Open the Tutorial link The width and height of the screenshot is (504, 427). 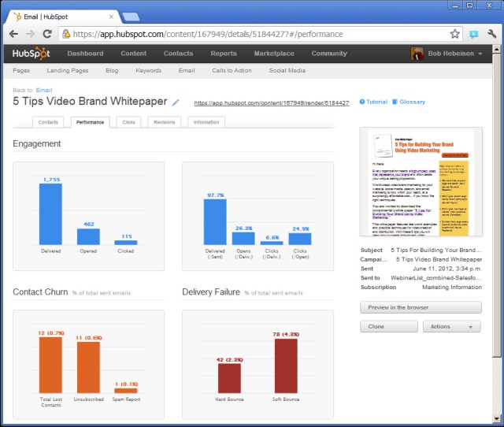(373, 102)
